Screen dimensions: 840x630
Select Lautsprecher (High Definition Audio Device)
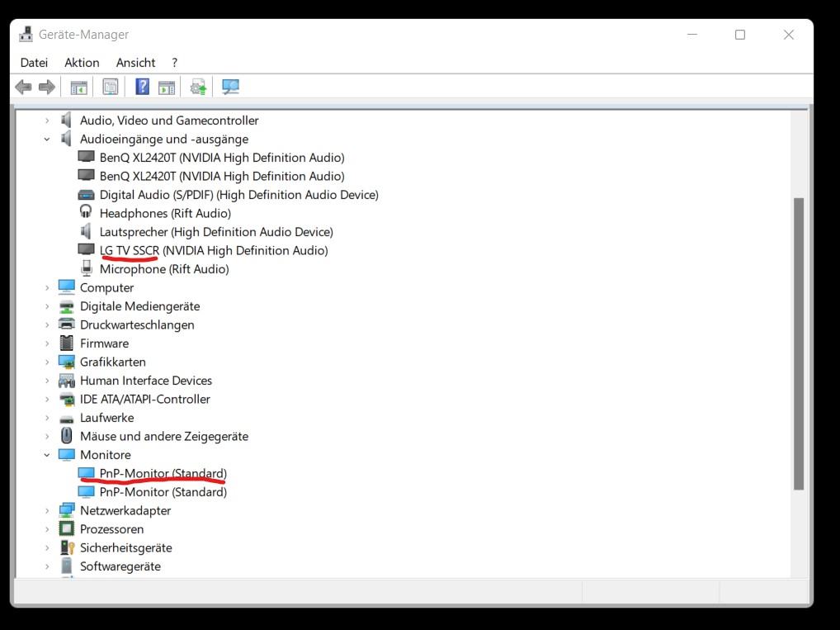[216, 232]
